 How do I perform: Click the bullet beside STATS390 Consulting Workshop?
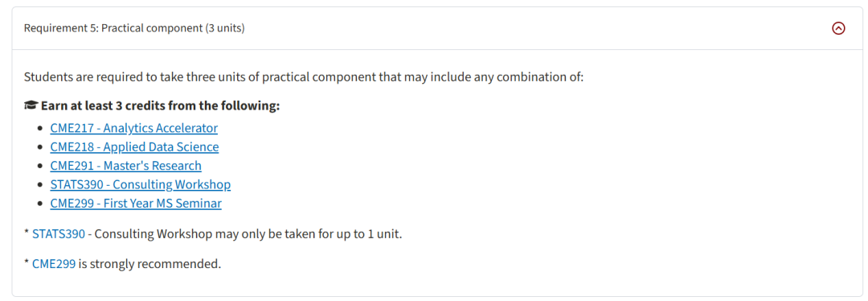coord(39,185)
